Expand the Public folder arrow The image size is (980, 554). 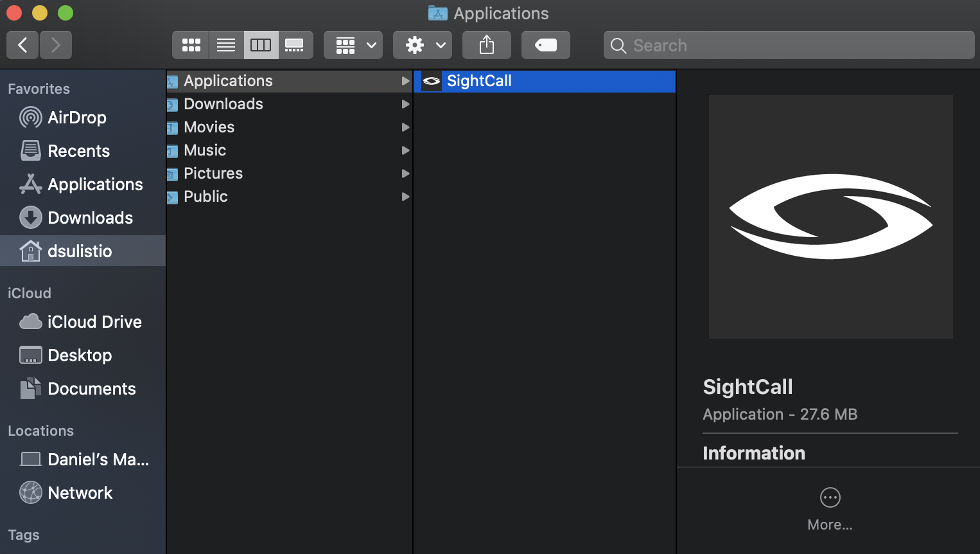pos(405,197)
